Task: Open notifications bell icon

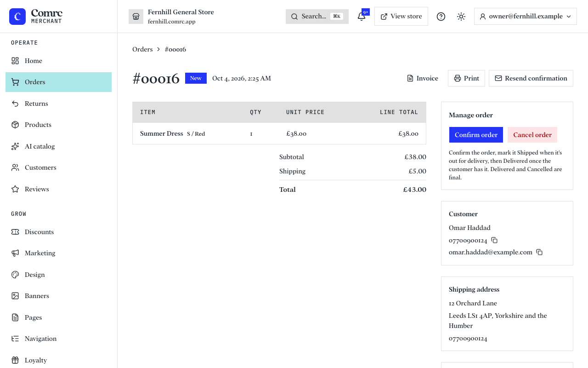Action: pyautogui.click(x=362, y=17)
